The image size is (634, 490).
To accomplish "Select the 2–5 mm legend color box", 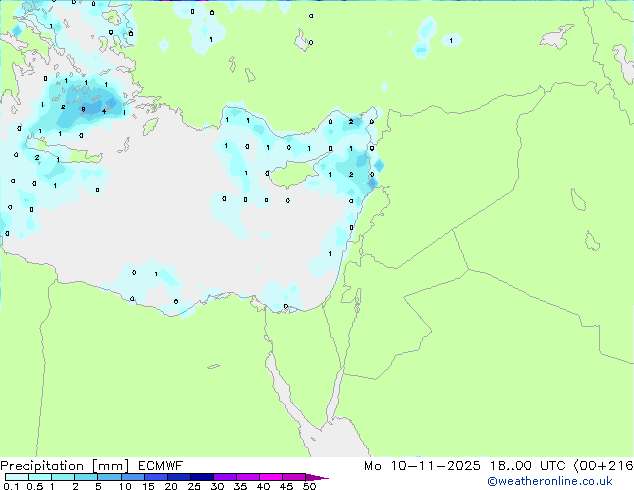I will pyautogui.click(x=86, y=477).
